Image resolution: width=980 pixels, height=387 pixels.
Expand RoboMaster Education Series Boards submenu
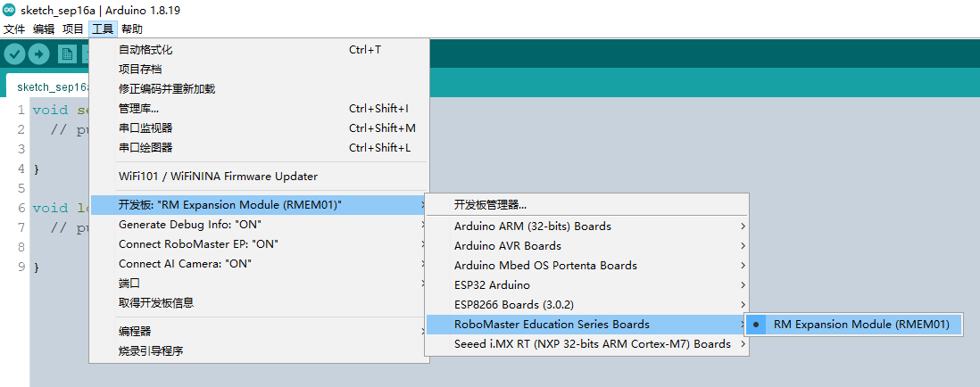click(x=587, y=325)
